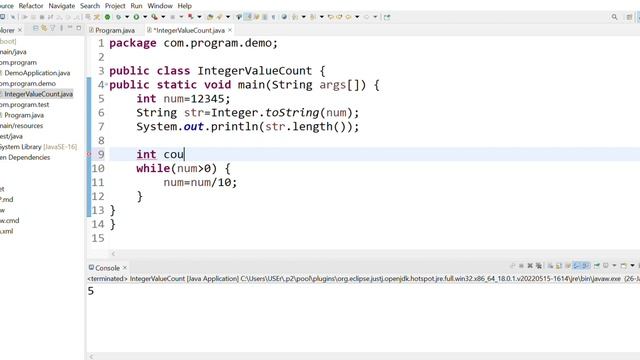Click Display Selected Console icon
The height and width of the screenshot is (360, 640).
(606, 266)
